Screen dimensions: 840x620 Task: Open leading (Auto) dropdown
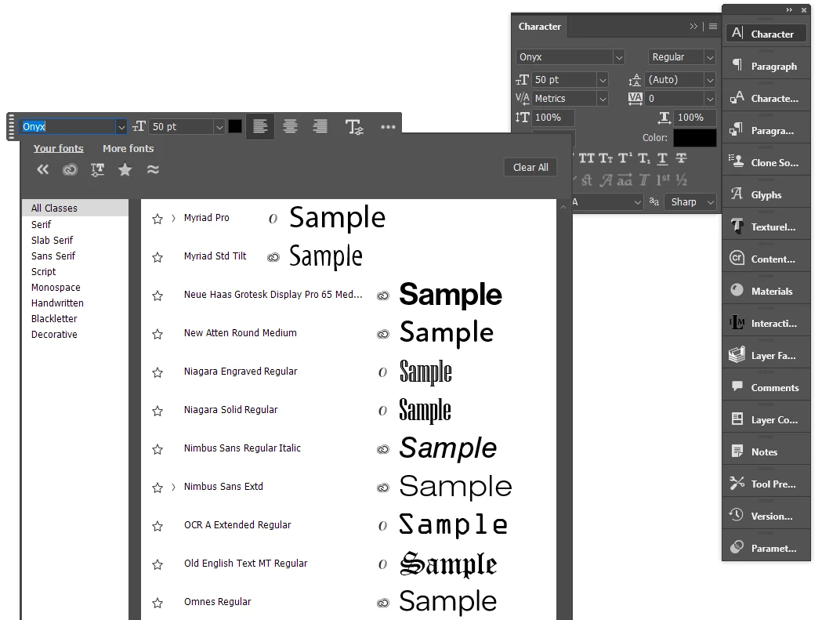point(711,80)
